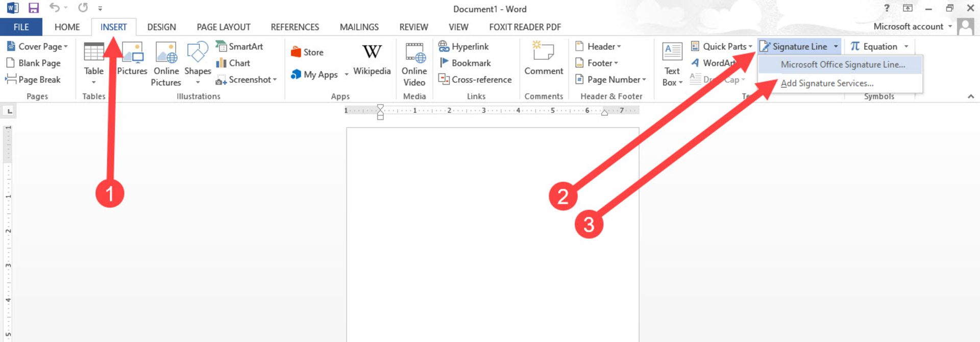Screen dimensions: 980x342
Task: Insert Online Pictures
Action: pos(166,64)
